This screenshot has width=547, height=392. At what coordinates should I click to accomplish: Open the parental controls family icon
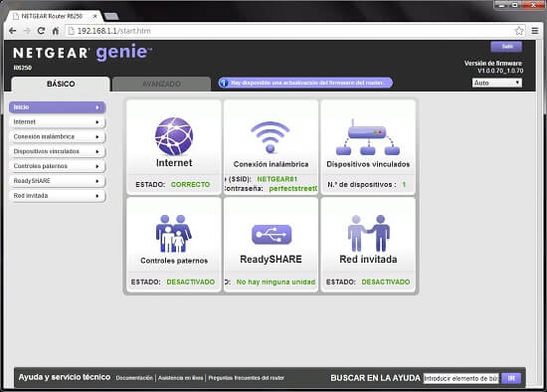click(x=174, y=234)
